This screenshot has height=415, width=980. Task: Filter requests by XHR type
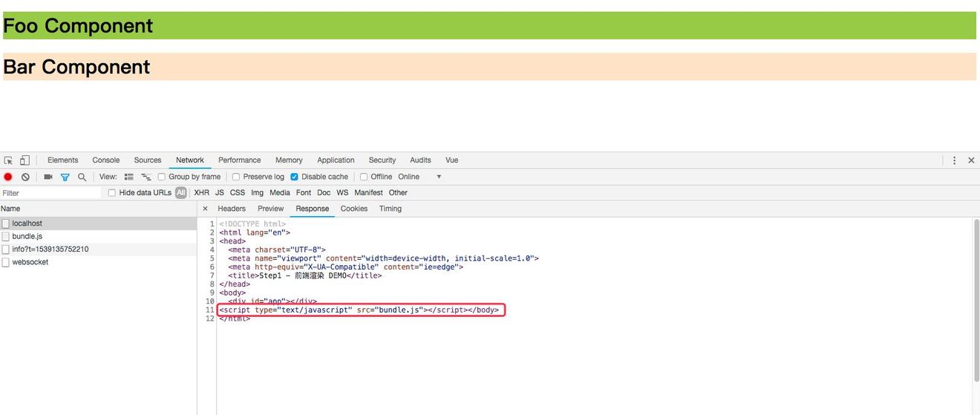pyautogui.click(x=201, y=193)
